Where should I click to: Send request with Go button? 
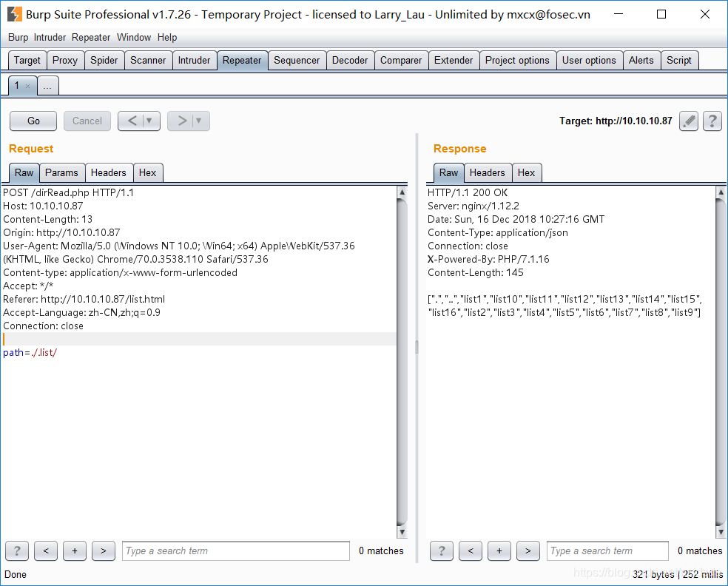pos(33,121)
